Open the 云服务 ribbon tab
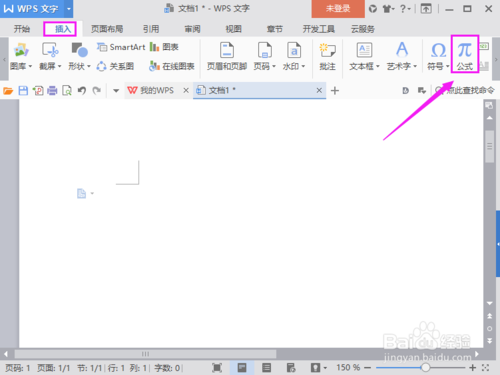Image resolution: width=500 pixels, height=375 pixels. click(363, 29)
